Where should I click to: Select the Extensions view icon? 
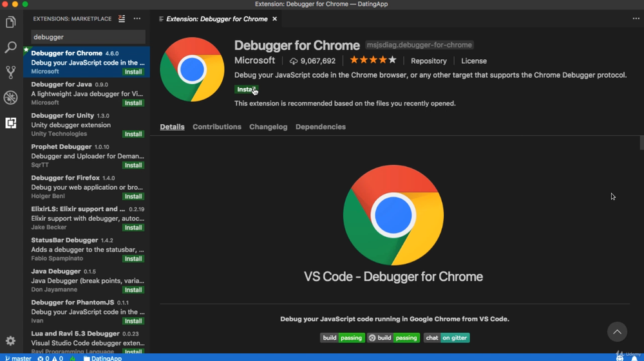(11, 123)
